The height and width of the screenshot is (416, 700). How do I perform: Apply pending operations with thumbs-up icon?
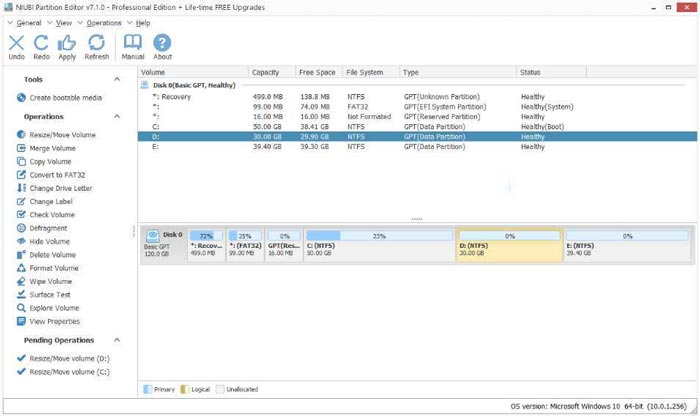coord(67,43)
